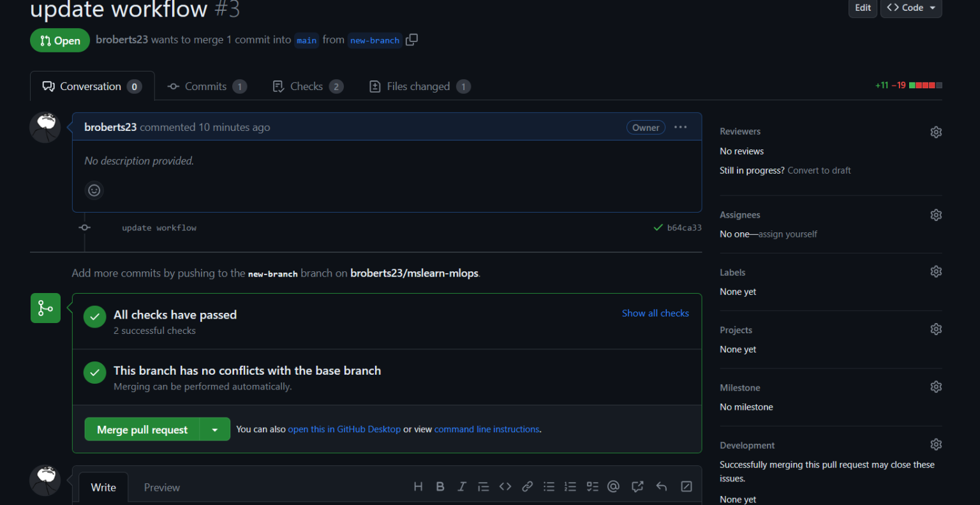Mention a user with the @ icon

pyautogui.click(x=614, y=486)
